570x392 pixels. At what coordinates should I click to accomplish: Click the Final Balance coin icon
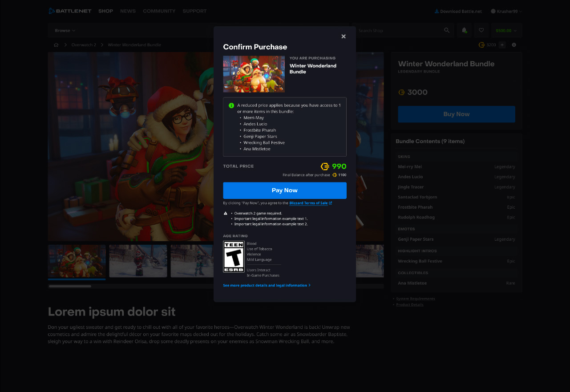coord(335,175)
